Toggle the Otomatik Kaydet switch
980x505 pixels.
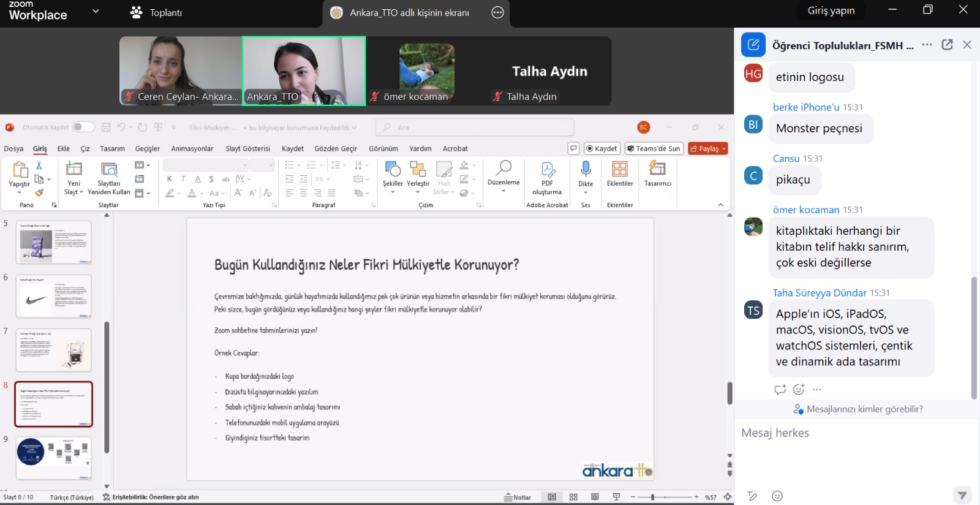tap(83, 127)
